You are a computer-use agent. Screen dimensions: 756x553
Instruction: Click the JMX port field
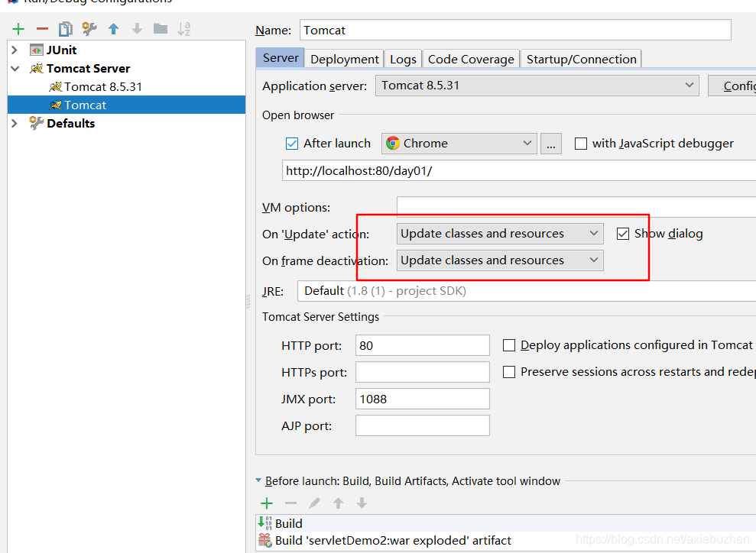pyautogui.click(x=423, y=399)
